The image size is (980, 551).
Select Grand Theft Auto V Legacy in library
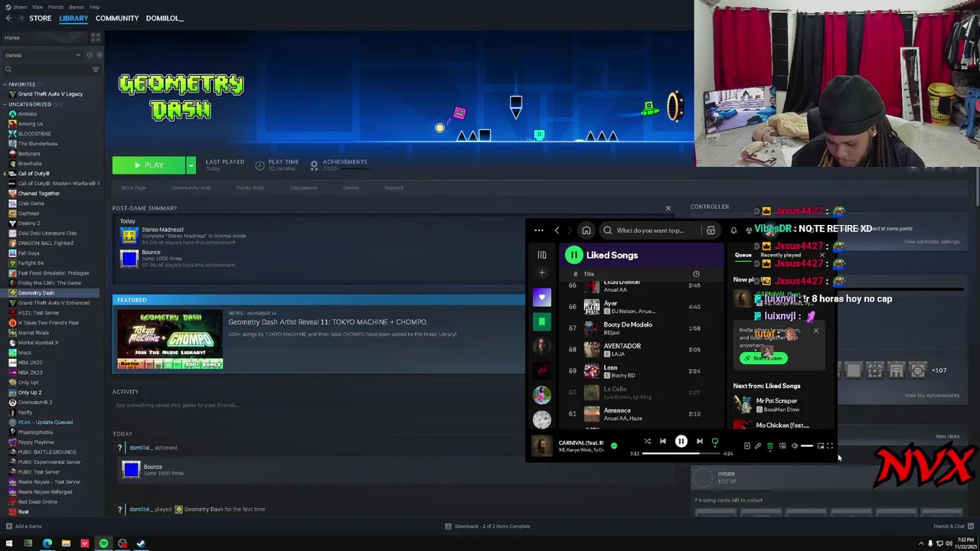[51, 94]
